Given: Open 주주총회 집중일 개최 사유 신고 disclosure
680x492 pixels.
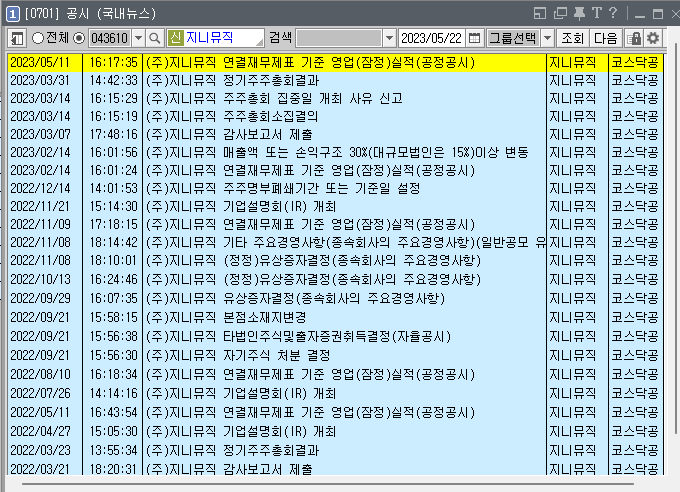Looking at the screenshot, I should (335, 98).
